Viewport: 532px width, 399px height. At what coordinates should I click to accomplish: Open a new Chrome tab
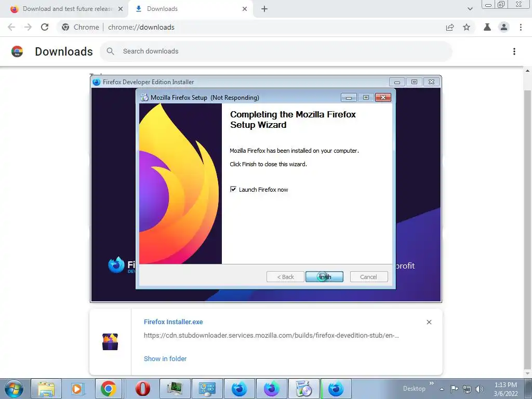(264, 9)
